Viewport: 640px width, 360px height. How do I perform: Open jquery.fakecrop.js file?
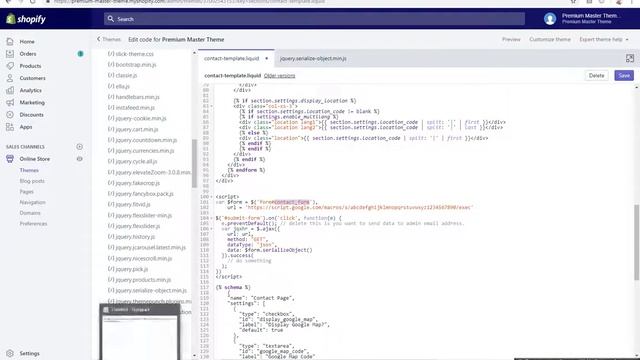[x=138, y=183]
